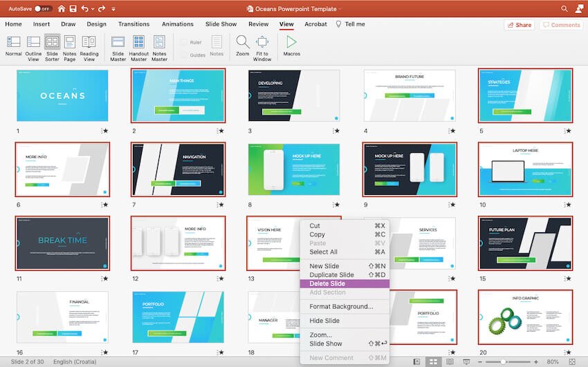Open the Comments pane button
The height and width of the screenshot is (367, 588).
(x=560, y=25)
